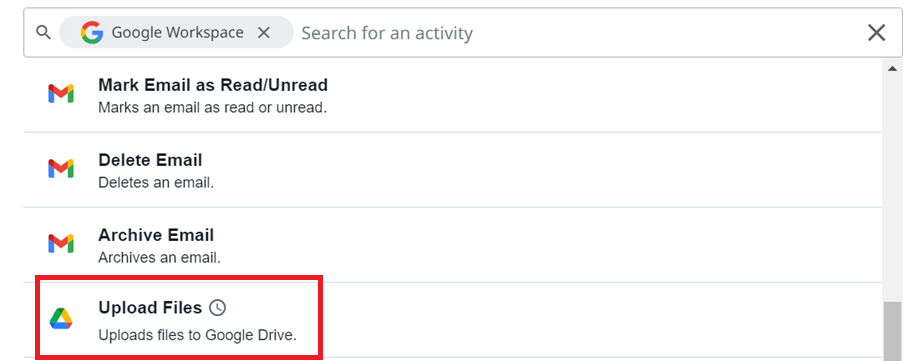
Task: Click the Gmail icon beside Mark Email as Read/Unread
Action: (60, 94)
